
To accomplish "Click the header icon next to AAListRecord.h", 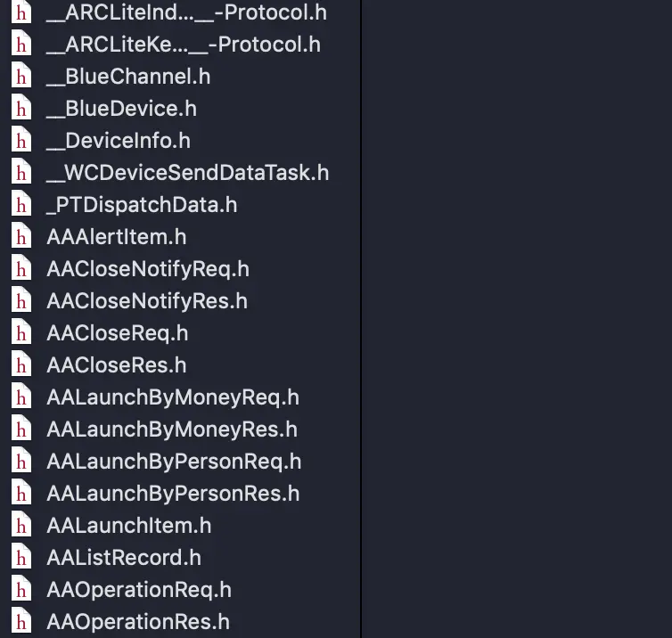I will pos(21,558).
